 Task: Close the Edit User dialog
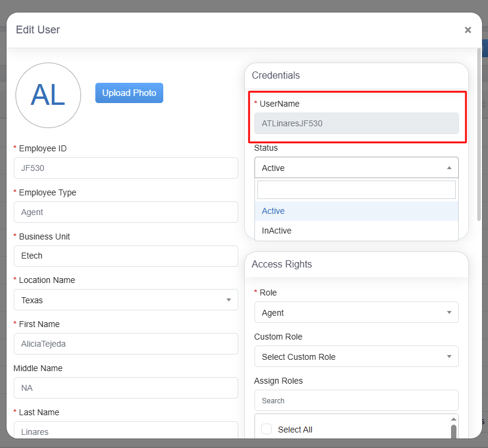(468, 30)
